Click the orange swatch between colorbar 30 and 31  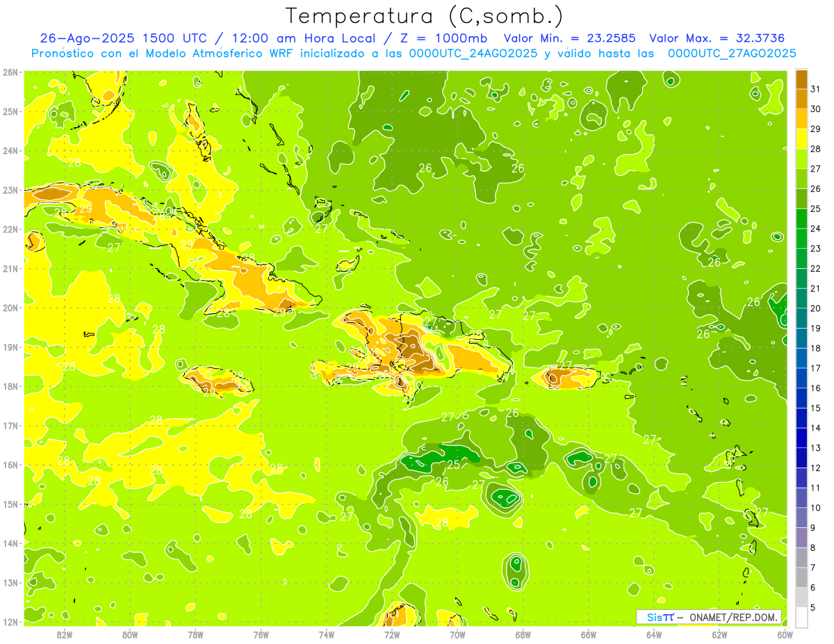coord(801,99)
